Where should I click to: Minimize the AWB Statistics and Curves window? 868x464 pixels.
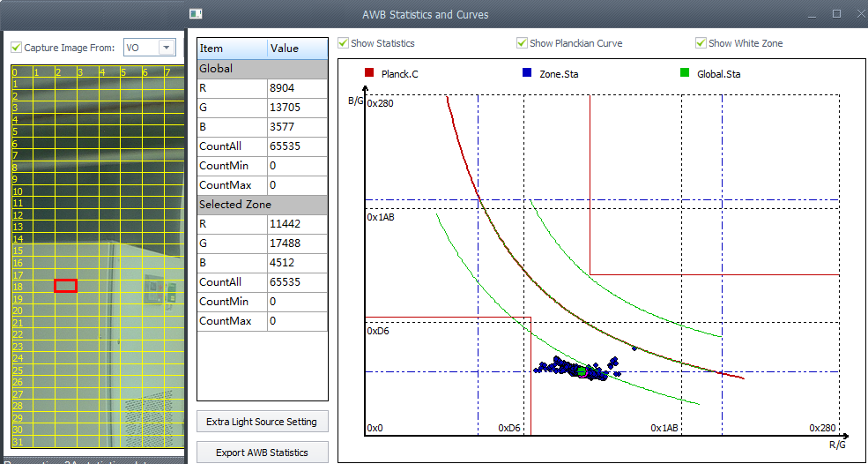click(812, 14)
